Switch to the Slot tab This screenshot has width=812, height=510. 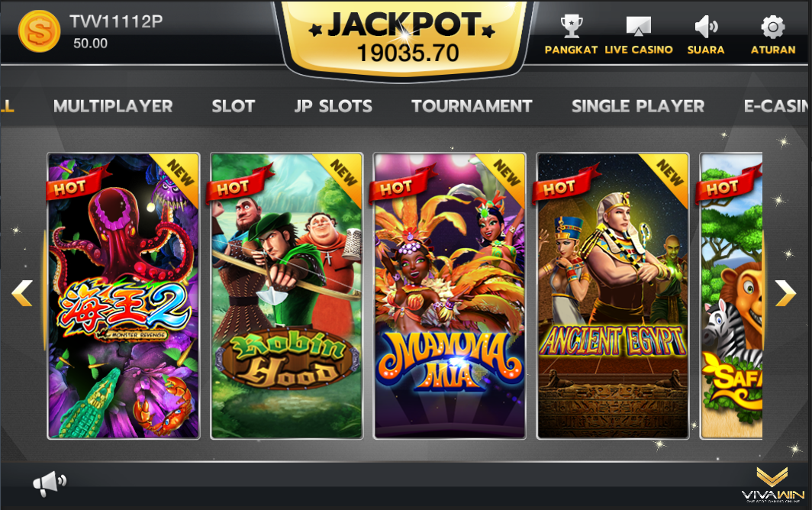[x=233, y=106]
